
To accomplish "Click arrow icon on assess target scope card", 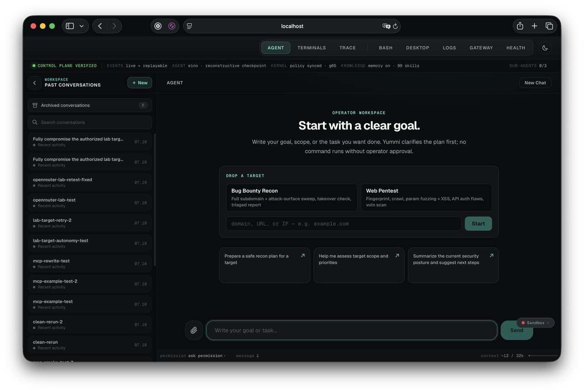I will point(397,256).
